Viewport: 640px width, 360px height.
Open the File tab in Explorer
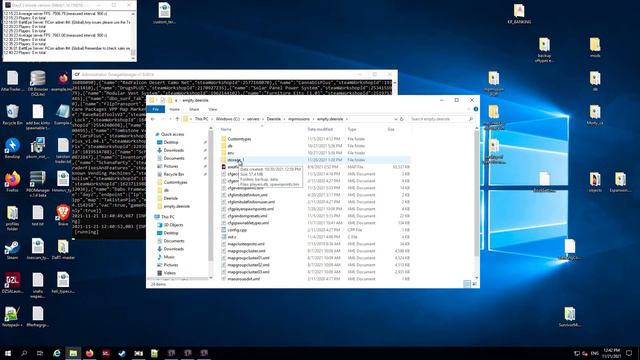coord(156,109)
